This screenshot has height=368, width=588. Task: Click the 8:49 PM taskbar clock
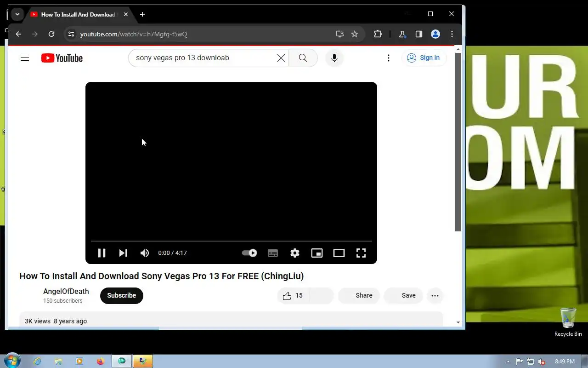coord(565,362)
